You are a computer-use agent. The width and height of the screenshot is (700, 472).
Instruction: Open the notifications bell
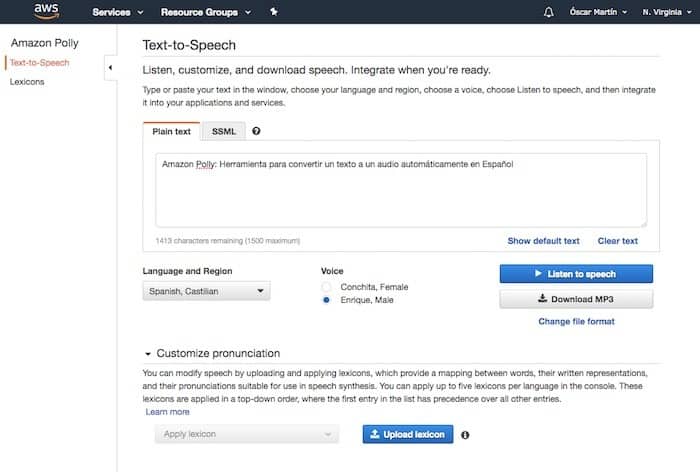click(549, 12)
